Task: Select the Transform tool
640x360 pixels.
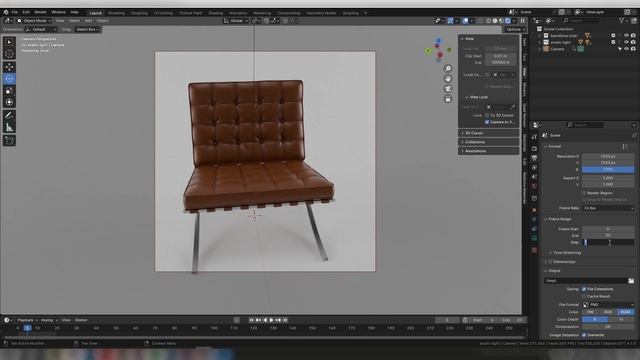Action: [x=9, y=102]
